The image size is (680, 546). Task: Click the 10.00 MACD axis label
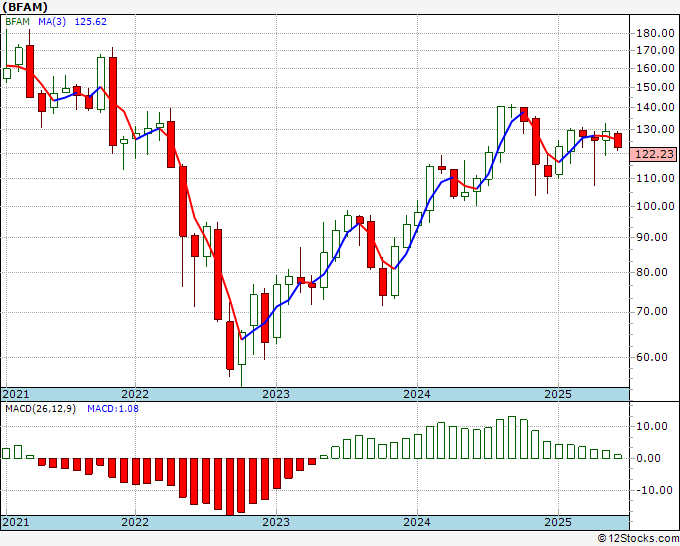pos(651,426)
